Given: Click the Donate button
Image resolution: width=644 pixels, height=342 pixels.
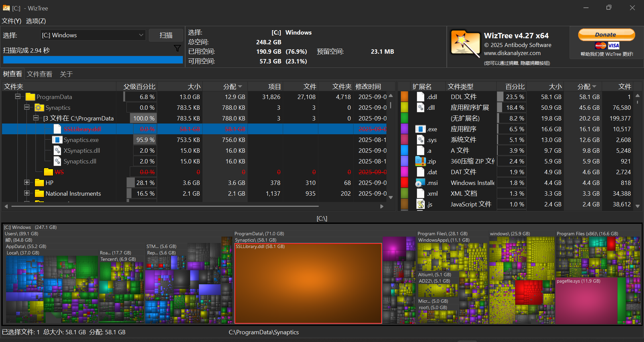Looking at the screenshot, I should 606,35.
